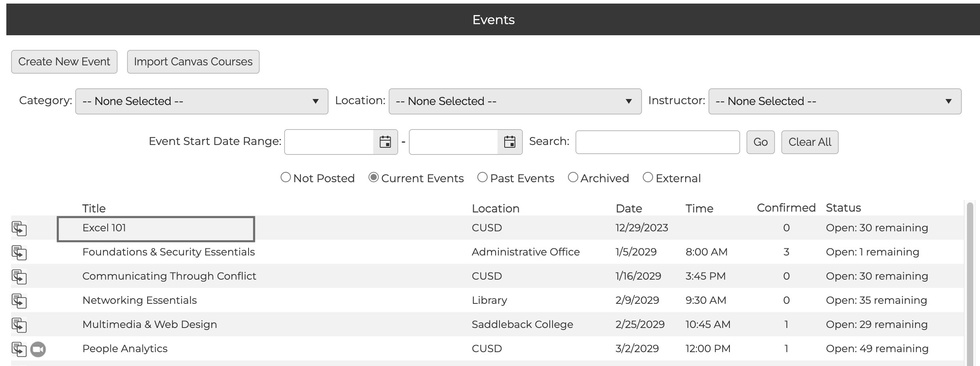The image size is (980, 366).
Task: Select the Past Events radio button
Action: [x=482, y=177]
